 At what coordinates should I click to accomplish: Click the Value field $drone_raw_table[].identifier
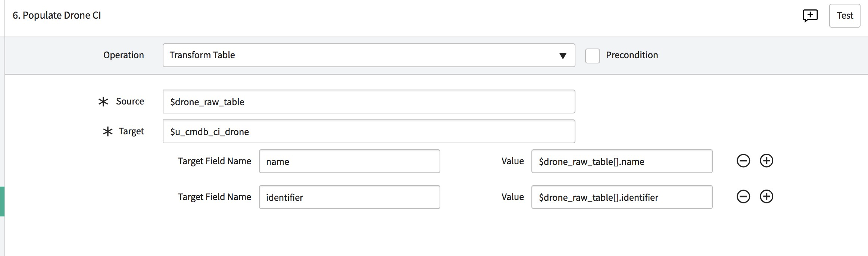point(622,197)
